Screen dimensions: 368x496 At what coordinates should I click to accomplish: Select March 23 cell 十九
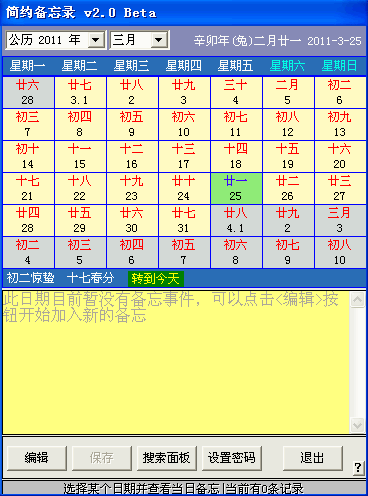tap(132, 188)
